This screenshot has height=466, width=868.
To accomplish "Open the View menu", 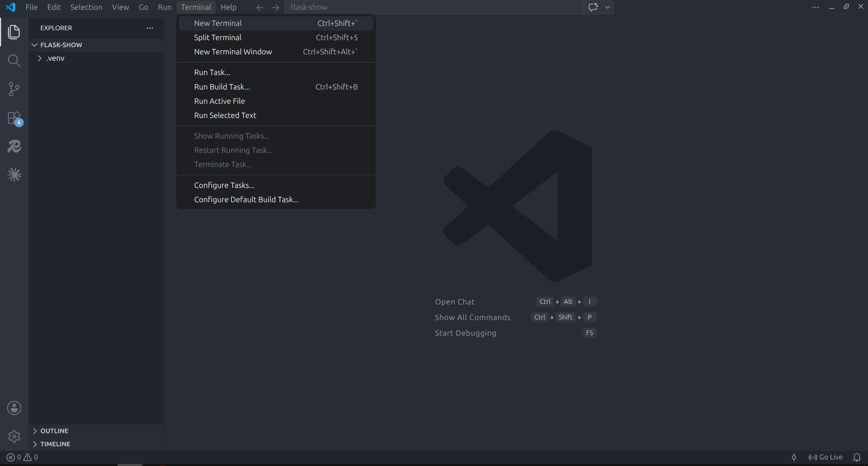I will coord(120,7).
